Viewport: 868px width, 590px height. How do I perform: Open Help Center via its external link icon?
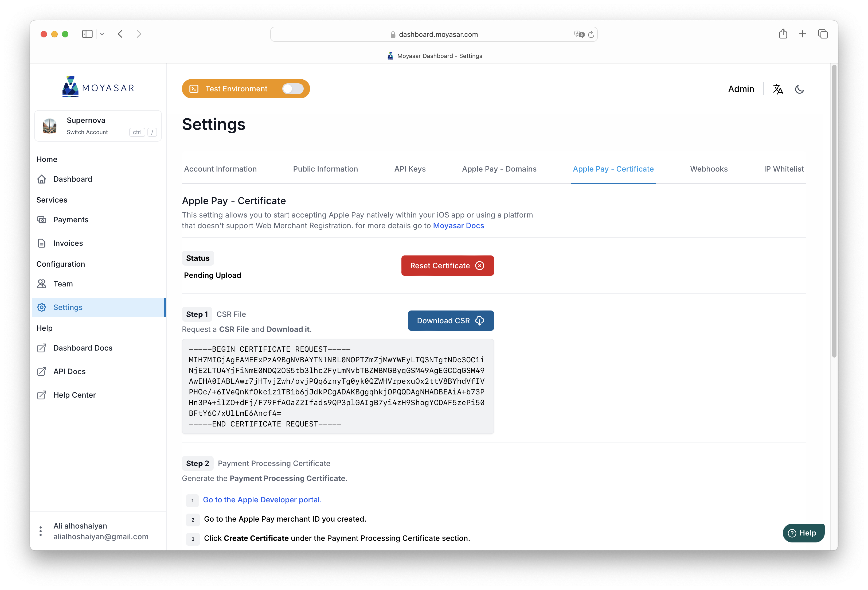(x=42, y=395)
